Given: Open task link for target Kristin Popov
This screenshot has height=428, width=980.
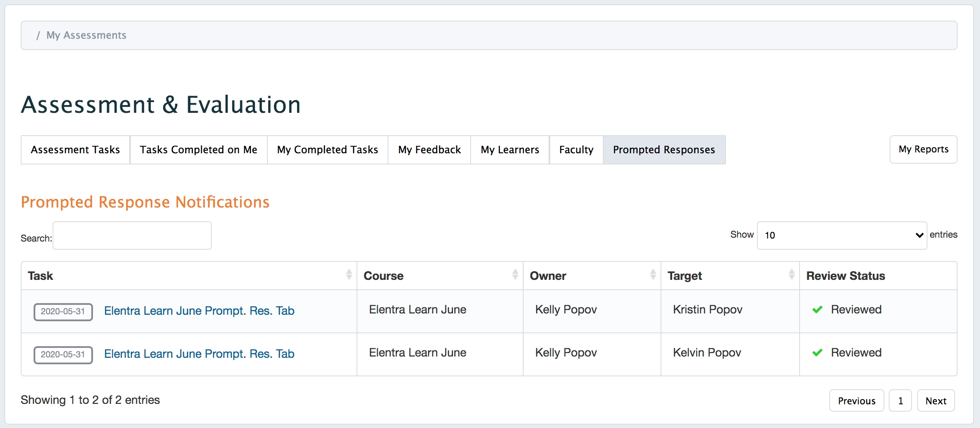Looking at the screenshot, I should pos(199,311).
